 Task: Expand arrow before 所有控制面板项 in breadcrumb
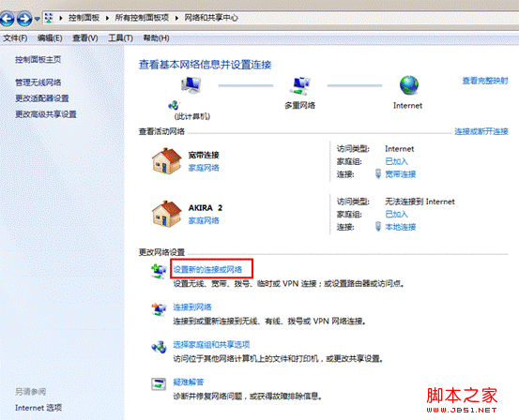(107, 18)
